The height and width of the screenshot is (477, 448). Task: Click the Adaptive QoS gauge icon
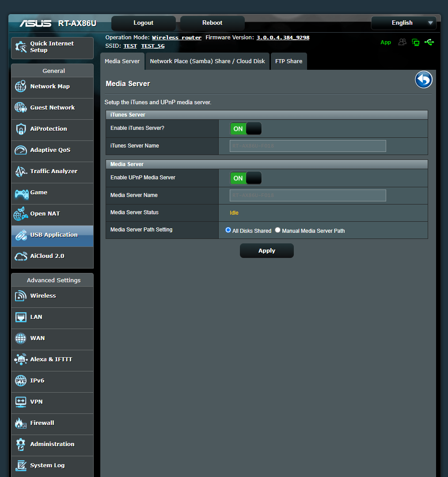point(21,150)
